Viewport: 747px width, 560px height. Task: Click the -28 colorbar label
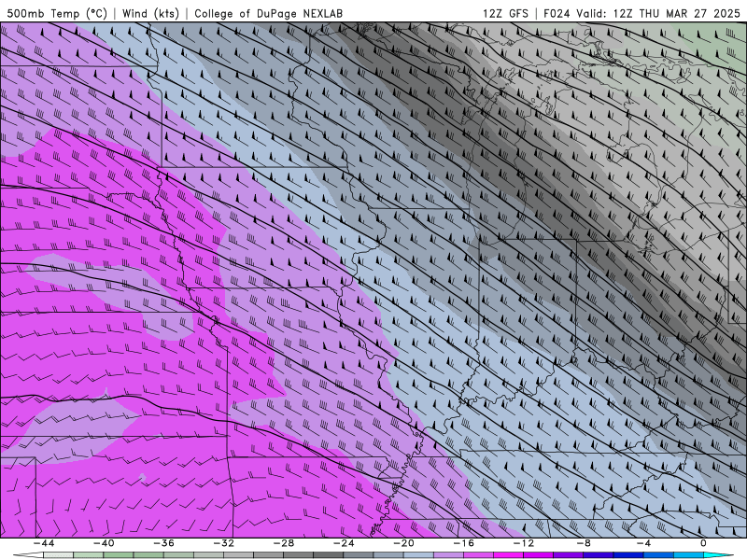tap(284, 543)
